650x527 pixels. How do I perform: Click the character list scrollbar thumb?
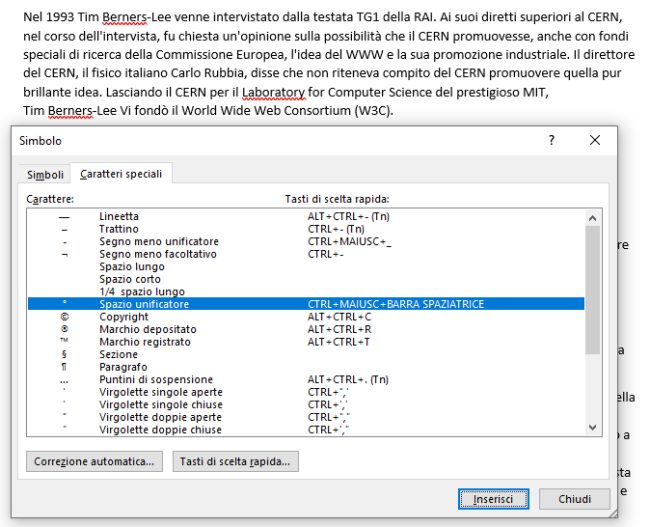click(592, 290)
